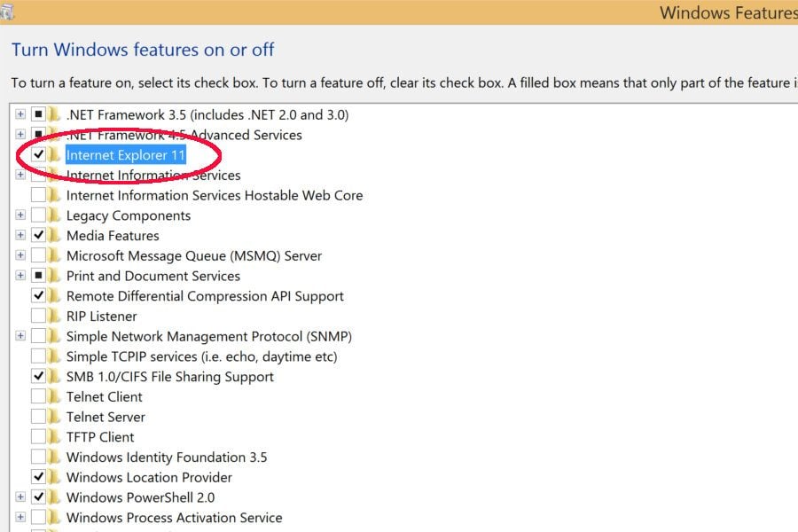Click the Windows Features title bar icon
The height and width of the screenshot is (532, 798).
tap(6, 12)
